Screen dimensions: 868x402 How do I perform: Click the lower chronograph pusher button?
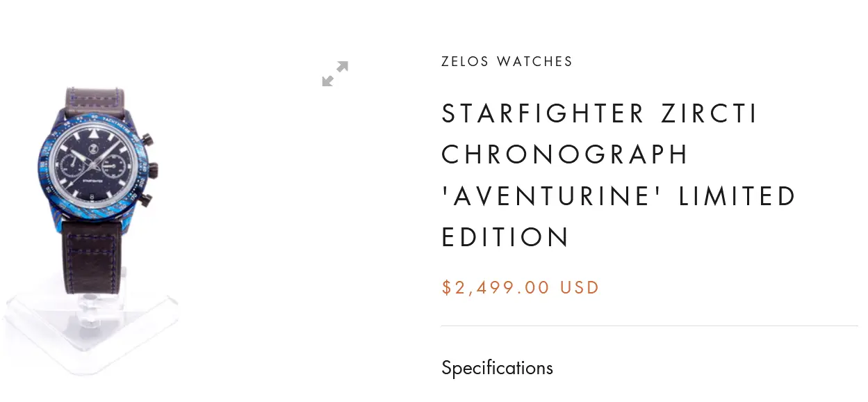[x=147, y=200]
